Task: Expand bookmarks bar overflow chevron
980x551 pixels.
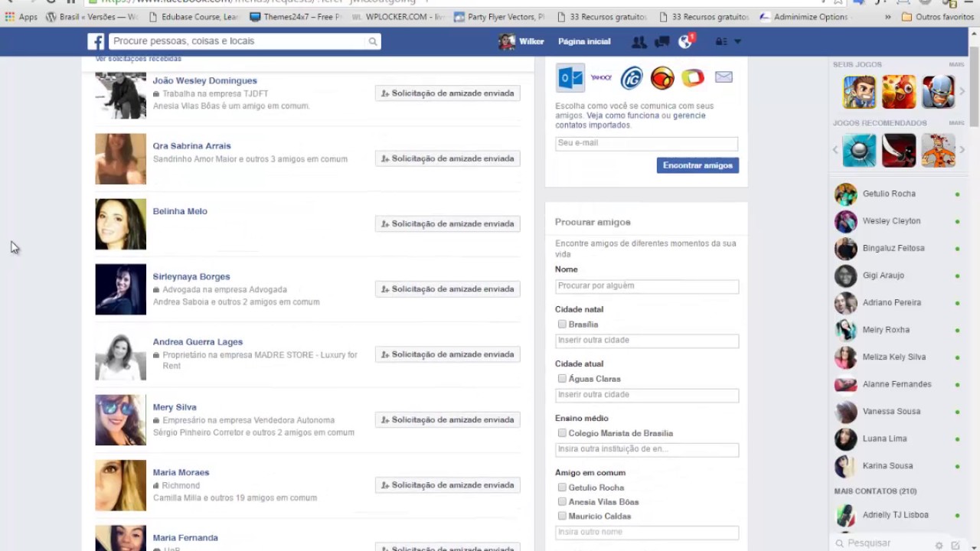Action: (887, 16)
